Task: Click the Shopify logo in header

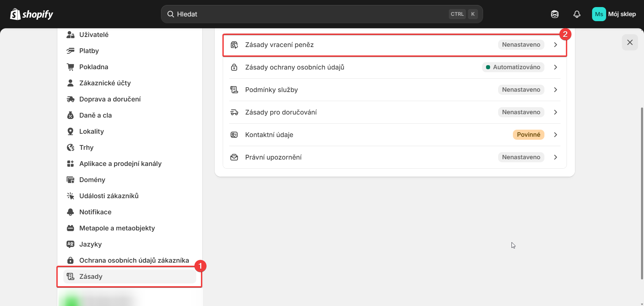Action: pos(32,14)
